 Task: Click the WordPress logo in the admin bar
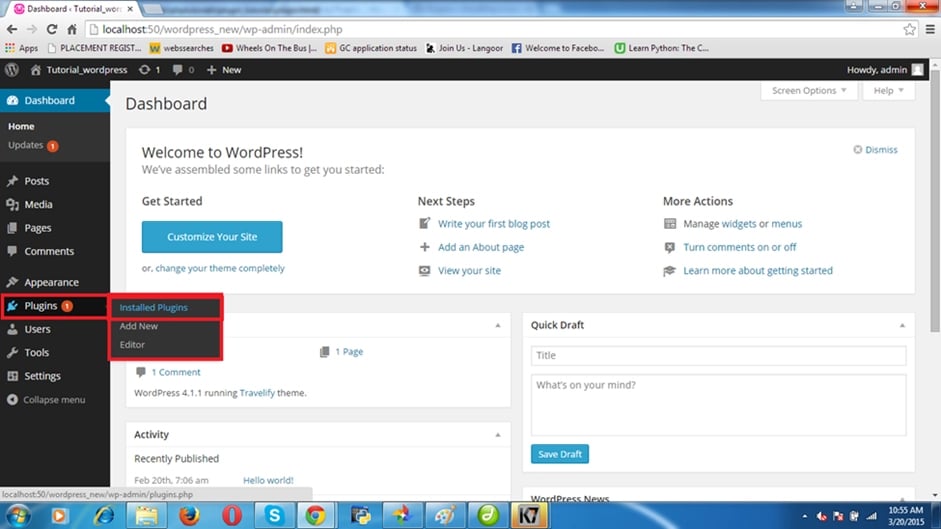click(12, 70)
